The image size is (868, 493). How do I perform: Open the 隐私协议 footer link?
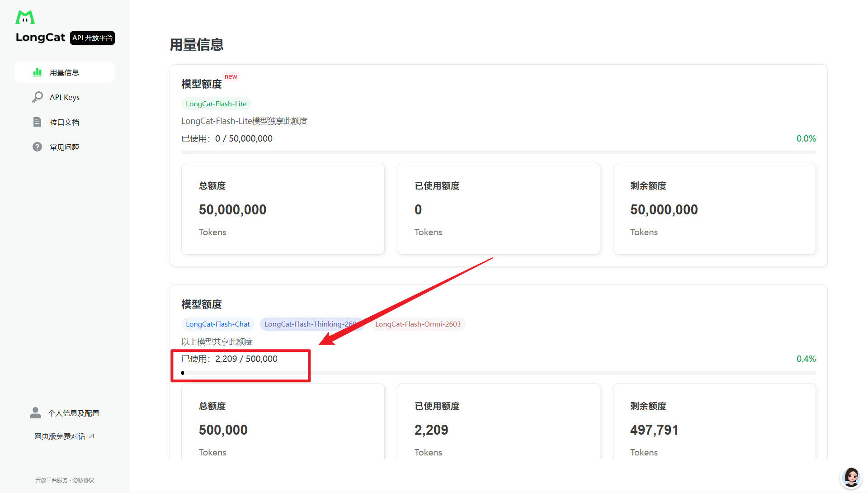(83, 480)
